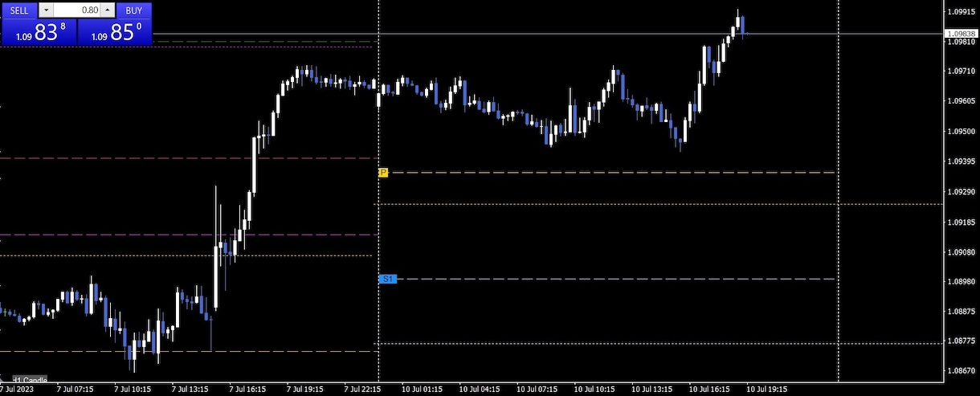Click the 10 Jul 01:15 time label
Image resolution: width=980 pixels, height=396 pixels.
click(x=421, y=390)
